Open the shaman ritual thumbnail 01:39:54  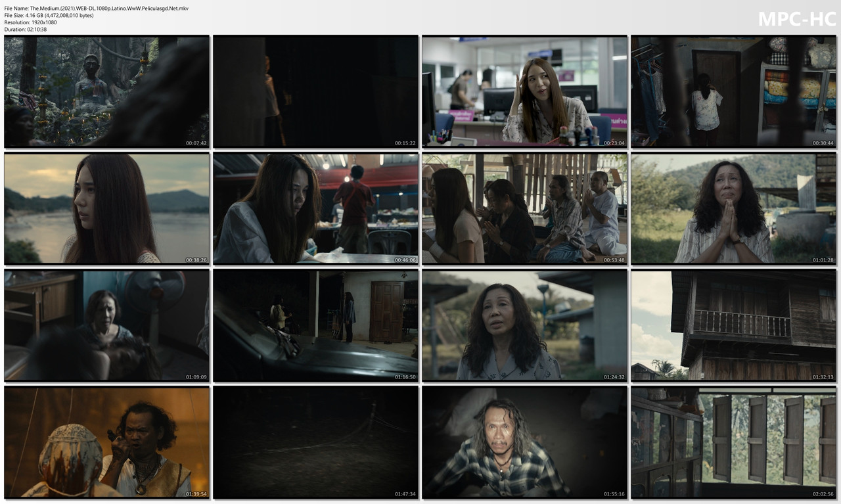[106, 443]
